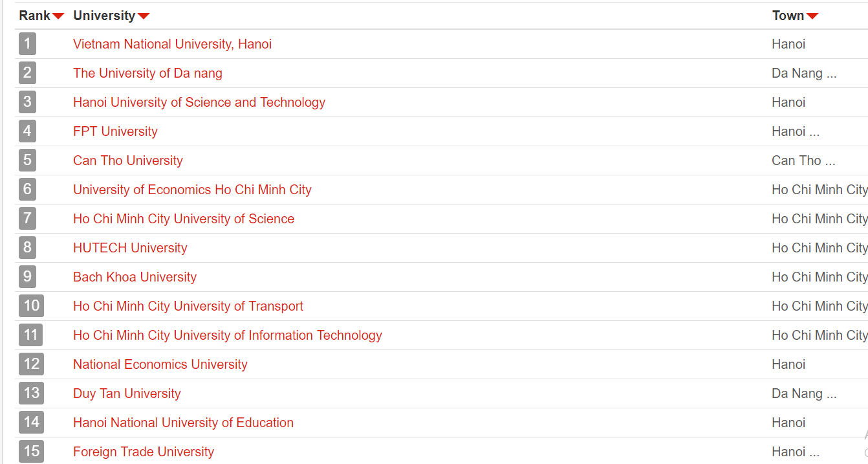The width and height of the screenshot is (868, 464).
Task: Open Ho Chi Minh City University of Transport
Action: click(188, 306)
